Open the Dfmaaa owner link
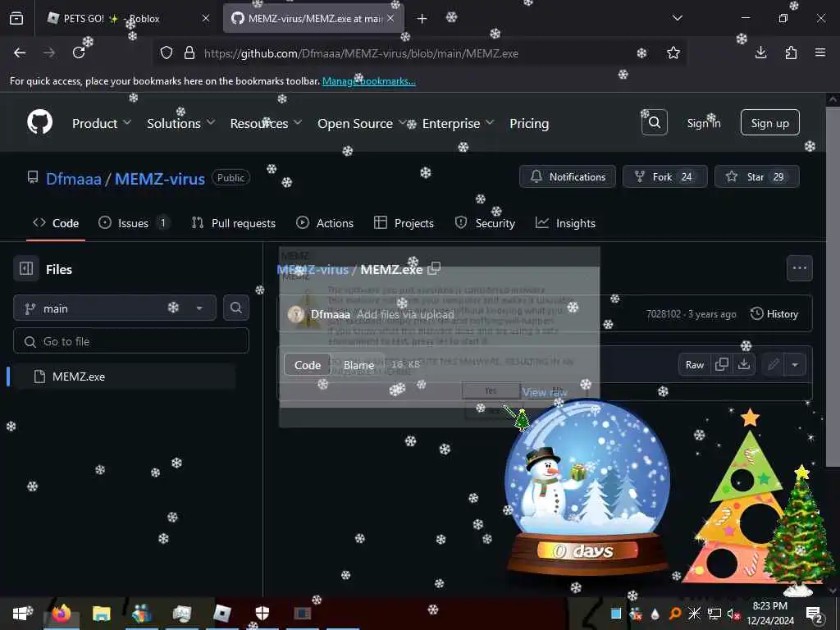Viewport: 840px width, 630px height. (73, 178)
